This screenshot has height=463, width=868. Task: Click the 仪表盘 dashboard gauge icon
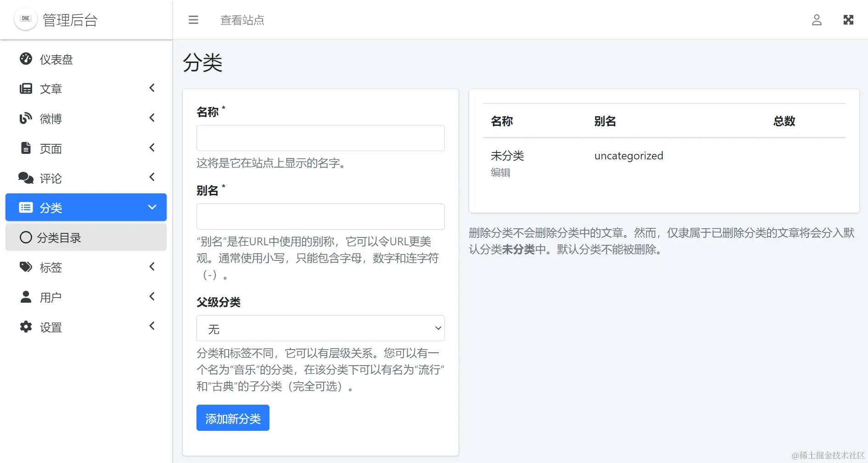point(26,59)
